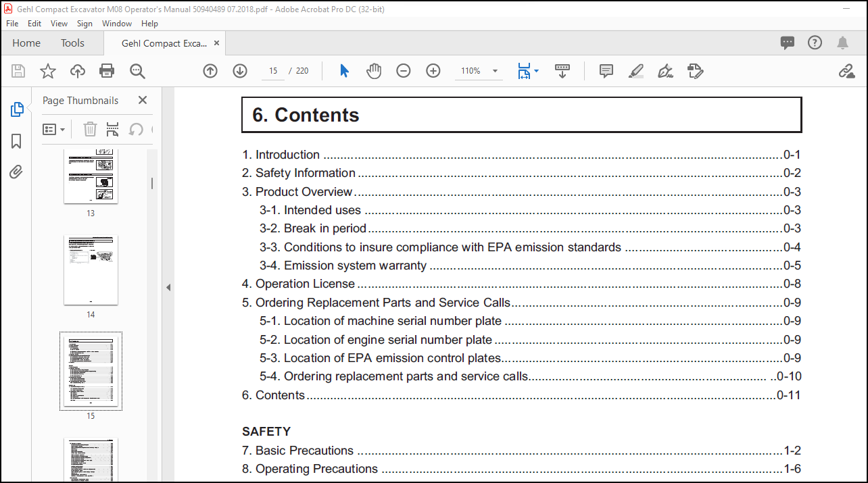Select the page 14 thumbnail
This screenshot has width=868, height=483.
click(91, 270)
